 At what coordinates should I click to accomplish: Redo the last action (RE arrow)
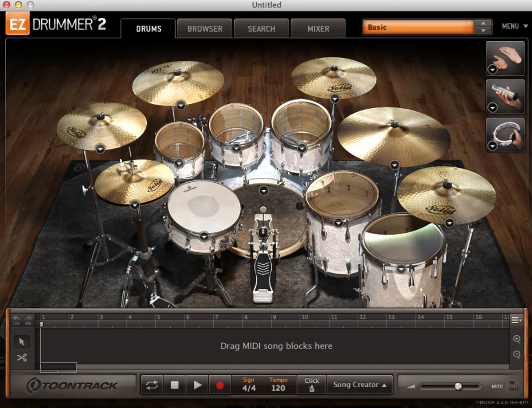point(28,320)
